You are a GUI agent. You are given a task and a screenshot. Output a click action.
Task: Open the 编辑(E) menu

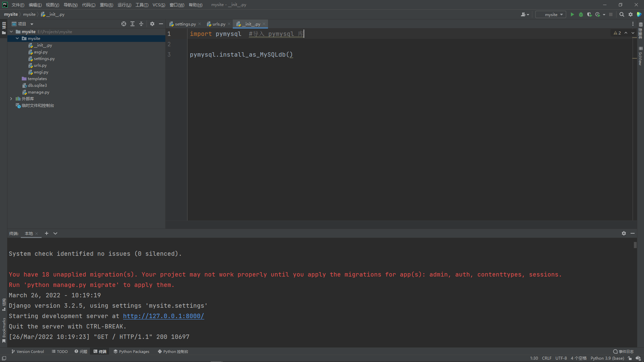pyautogui.click(x=35, y=5)
